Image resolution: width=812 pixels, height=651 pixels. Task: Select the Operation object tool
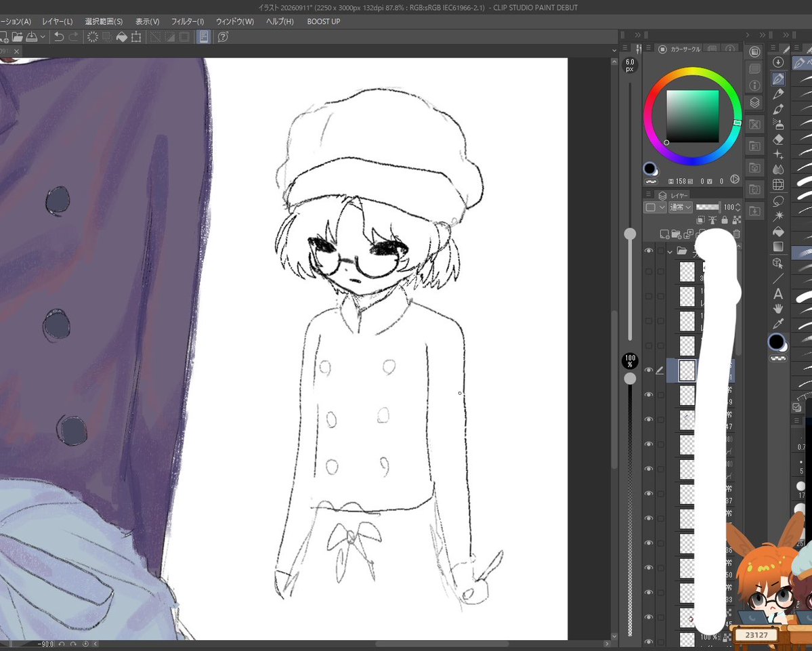coord(778,263)
